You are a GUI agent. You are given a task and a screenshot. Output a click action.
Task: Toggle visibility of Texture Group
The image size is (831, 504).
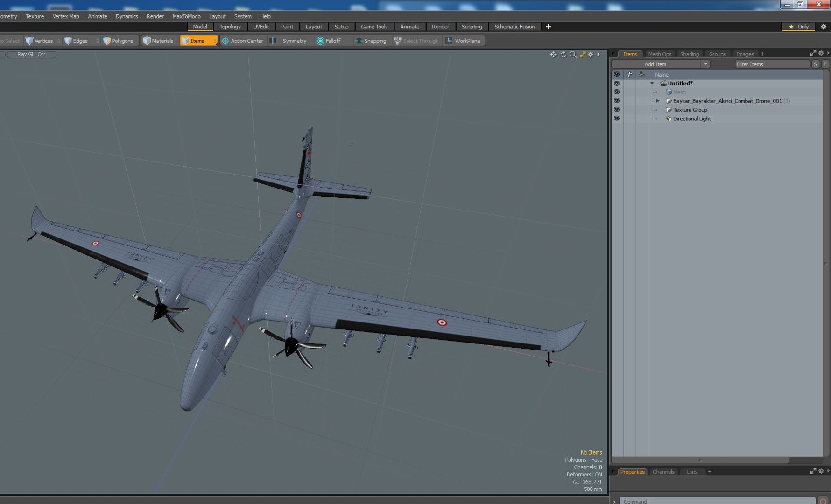[x=616, y=110]
